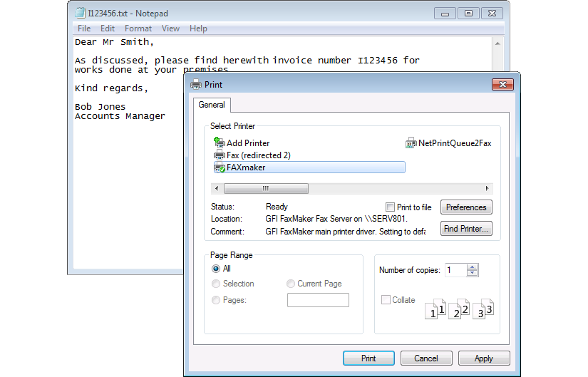Click the Cancel button
The width and height of the screenshot is (588, 377).
coord(426,358)
